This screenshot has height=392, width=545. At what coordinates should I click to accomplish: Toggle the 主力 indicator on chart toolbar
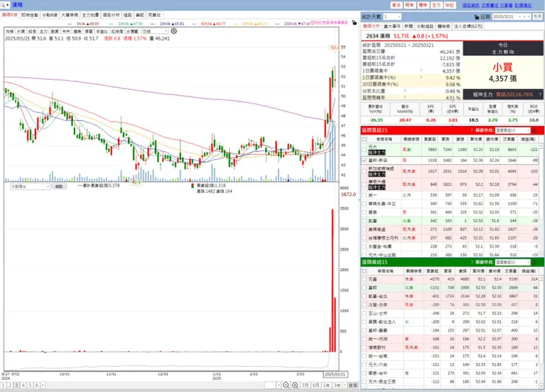coord(43,31)
